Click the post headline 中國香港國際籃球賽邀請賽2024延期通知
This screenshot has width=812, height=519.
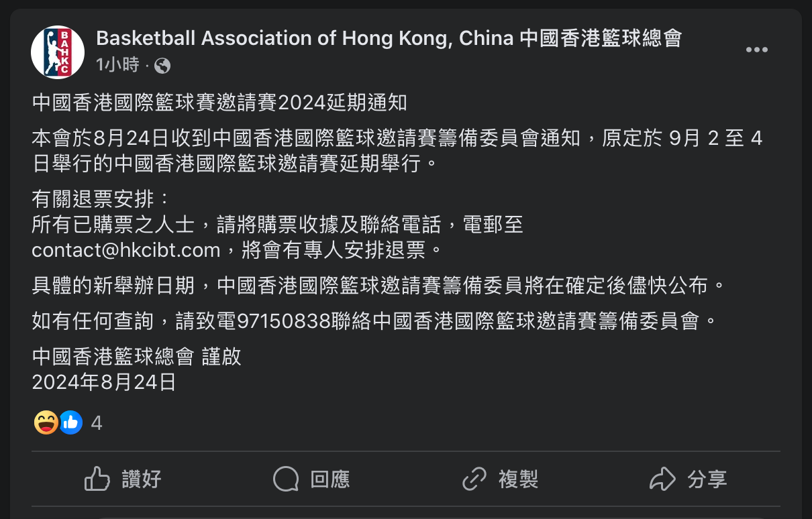pos(219,103)
